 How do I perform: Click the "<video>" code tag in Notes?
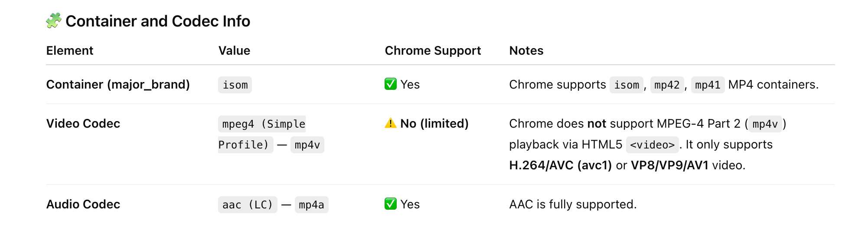pos(652,145)
